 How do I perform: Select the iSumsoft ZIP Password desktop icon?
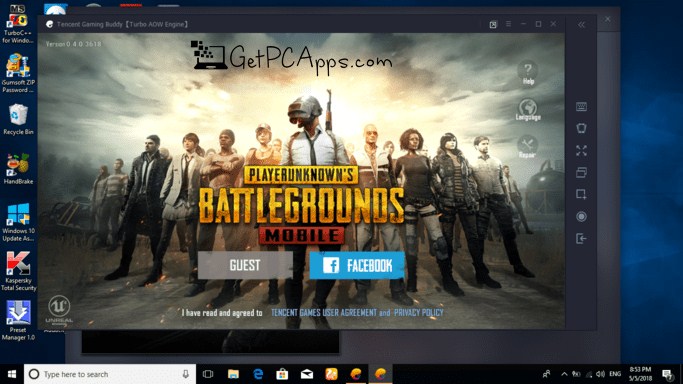[x=18, y=73]
